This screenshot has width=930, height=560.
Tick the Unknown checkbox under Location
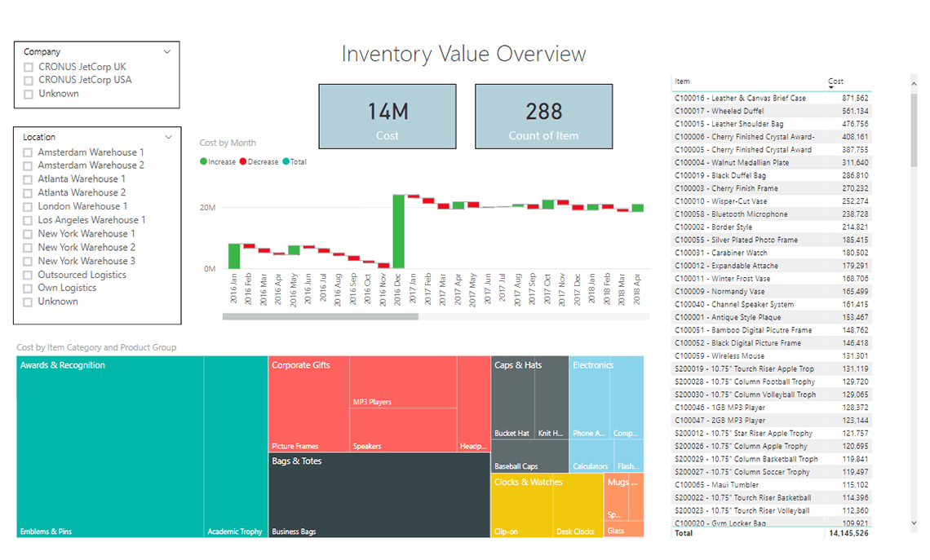[27, 302]
